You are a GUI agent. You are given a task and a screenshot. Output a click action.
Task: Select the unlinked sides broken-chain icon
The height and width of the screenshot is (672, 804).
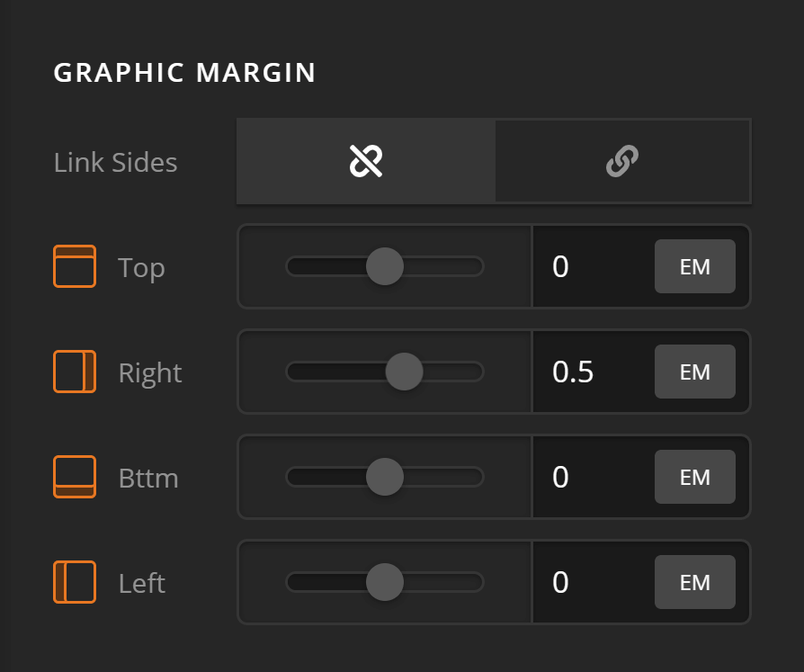click(366, 162)
